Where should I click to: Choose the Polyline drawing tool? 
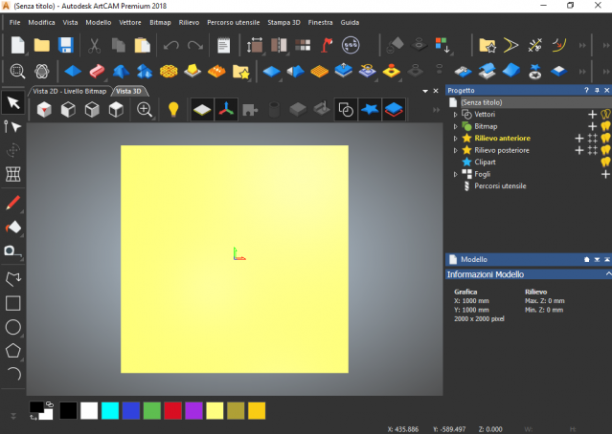coord(13,279)
